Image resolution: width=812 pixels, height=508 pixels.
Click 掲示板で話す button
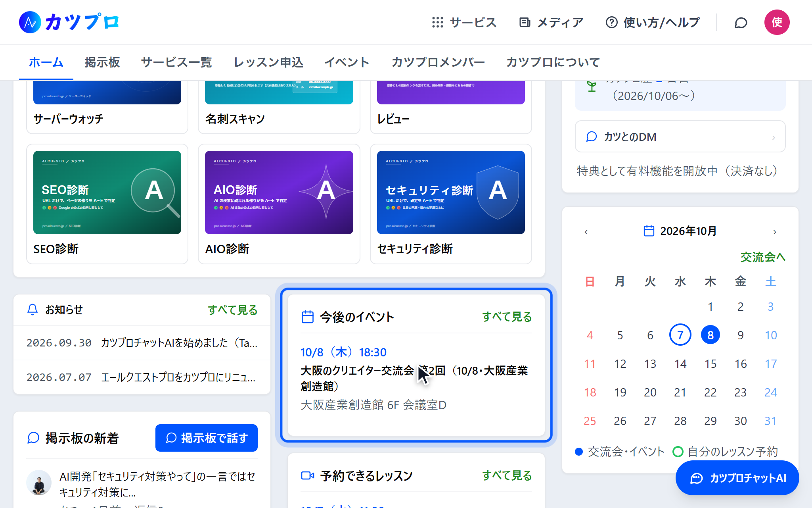(x=207, y=438)
